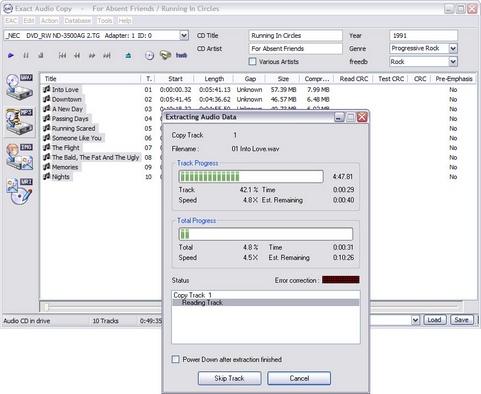Screen dimensions: 481x394
Task: Click the CD Artist input field
Action: (295, 49)
